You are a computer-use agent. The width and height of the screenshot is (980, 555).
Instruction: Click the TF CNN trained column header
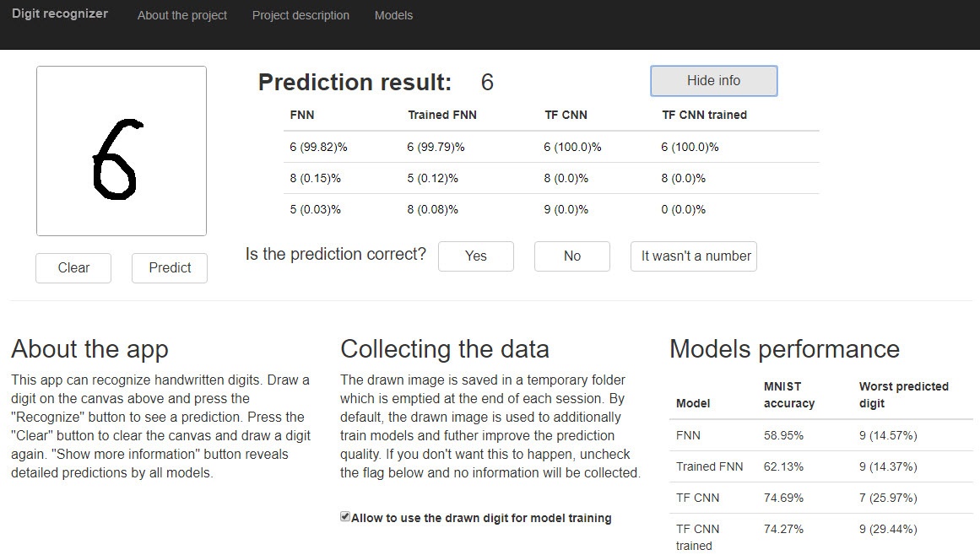pyautogui.click(x=704, y=115)
